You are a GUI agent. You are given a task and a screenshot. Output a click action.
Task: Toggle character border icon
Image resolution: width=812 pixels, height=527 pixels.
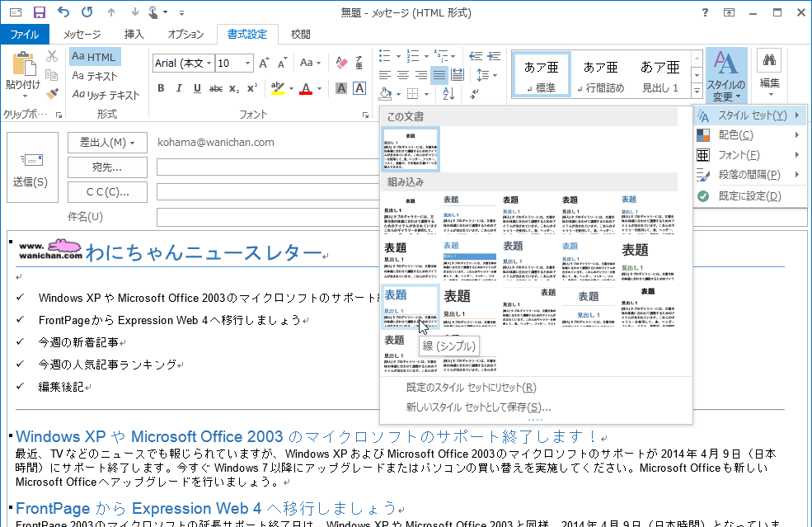pos(359,88)
